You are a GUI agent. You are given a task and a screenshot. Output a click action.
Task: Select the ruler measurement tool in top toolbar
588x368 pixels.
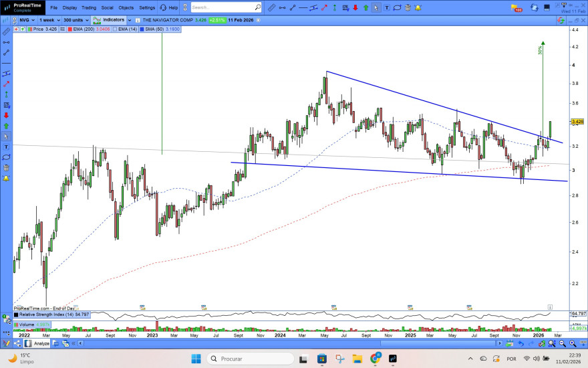(x=270, y=8)
